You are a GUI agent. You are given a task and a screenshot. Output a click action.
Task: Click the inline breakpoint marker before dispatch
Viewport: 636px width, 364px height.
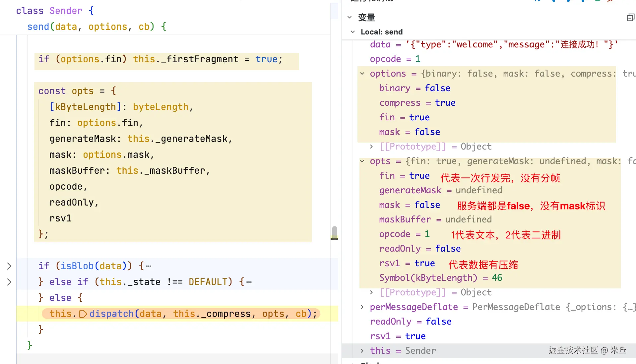(x=83, y=314)
